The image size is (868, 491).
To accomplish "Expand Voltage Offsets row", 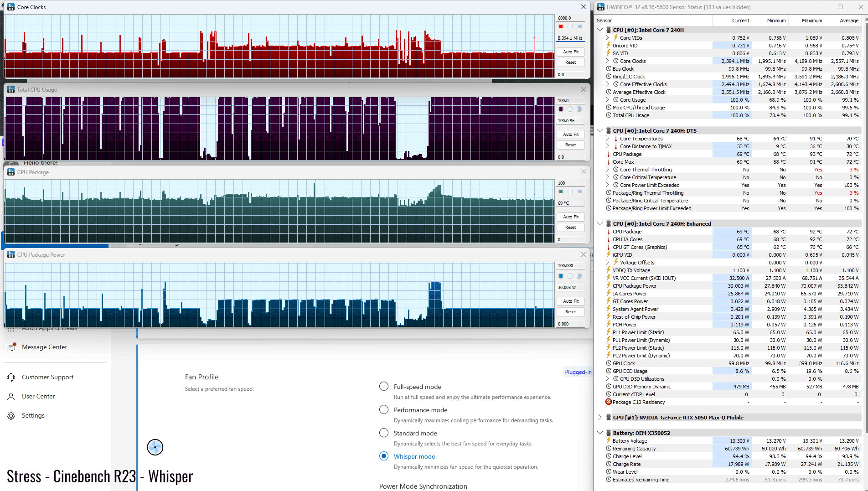I will click(607, 263).
